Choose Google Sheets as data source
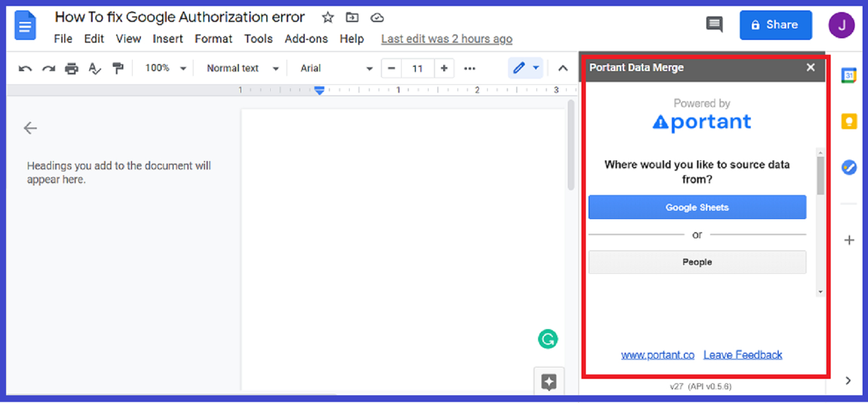Image resolution: width=868 pixels, height=403 pixels. (x=697, y=208)
